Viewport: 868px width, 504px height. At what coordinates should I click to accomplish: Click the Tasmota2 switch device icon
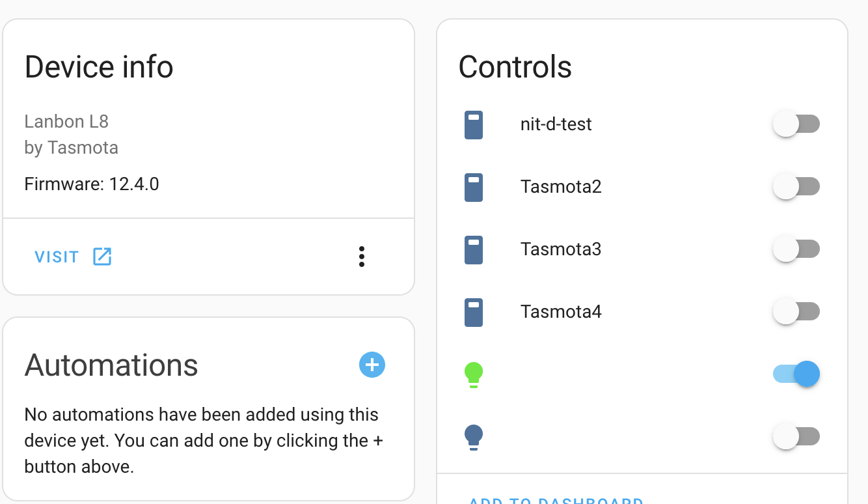tap(473, 187)
